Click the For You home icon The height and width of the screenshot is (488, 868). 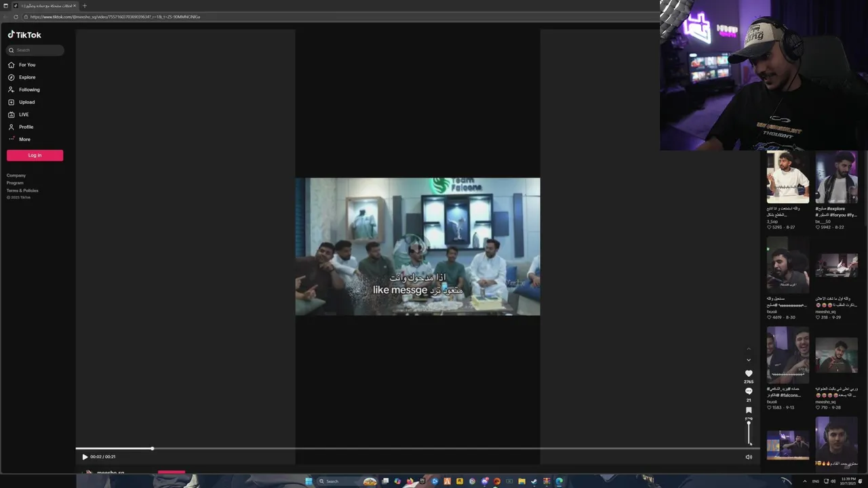(x=11, y=65)
